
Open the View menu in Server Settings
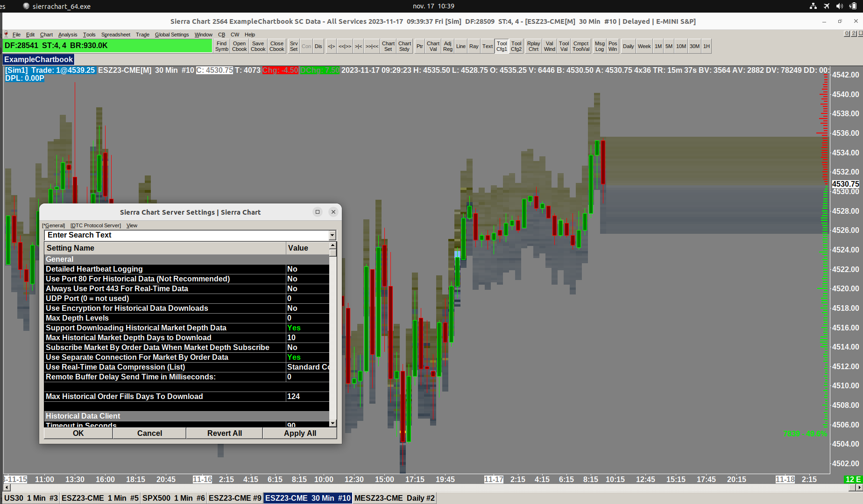pos(132,225)
